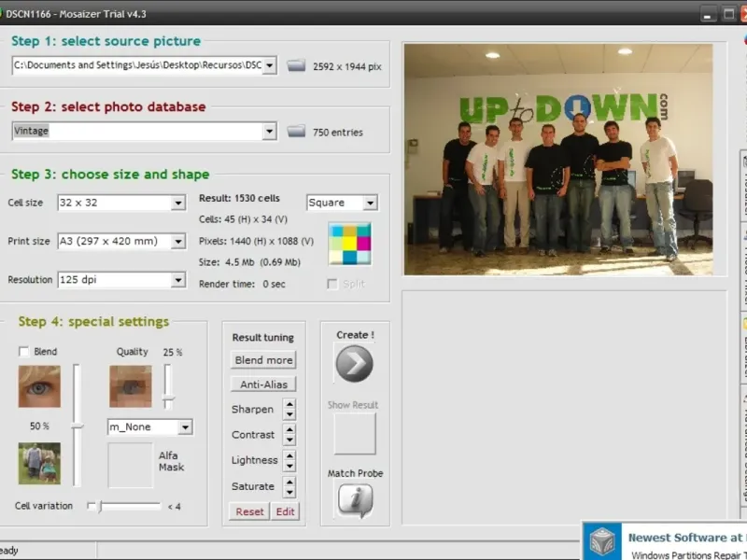This screenshot has width=747, height=560.
Task: Decrease Saturate using down arrow
Action: 289,492
